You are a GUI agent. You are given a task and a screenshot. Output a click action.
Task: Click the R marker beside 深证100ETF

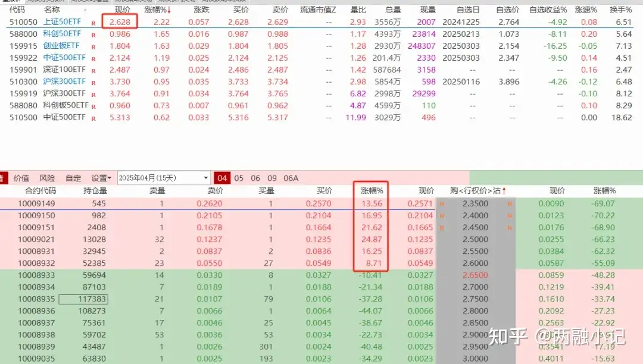(x=93, y=70)
